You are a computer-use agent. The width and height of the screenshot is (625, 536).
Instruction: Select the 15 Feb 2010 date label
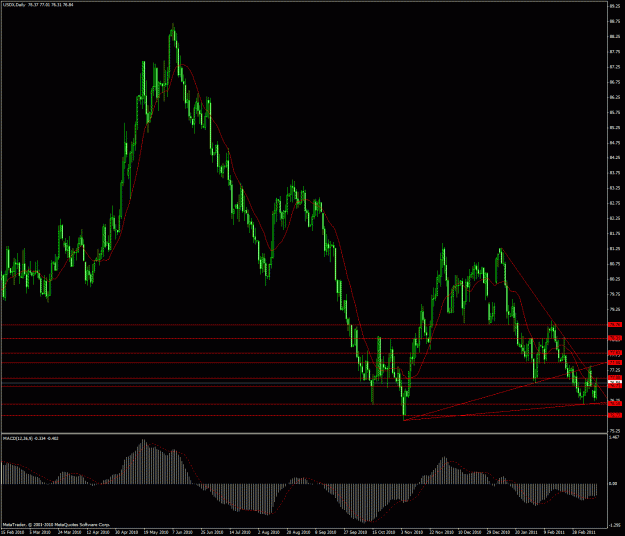coord(13,532)
